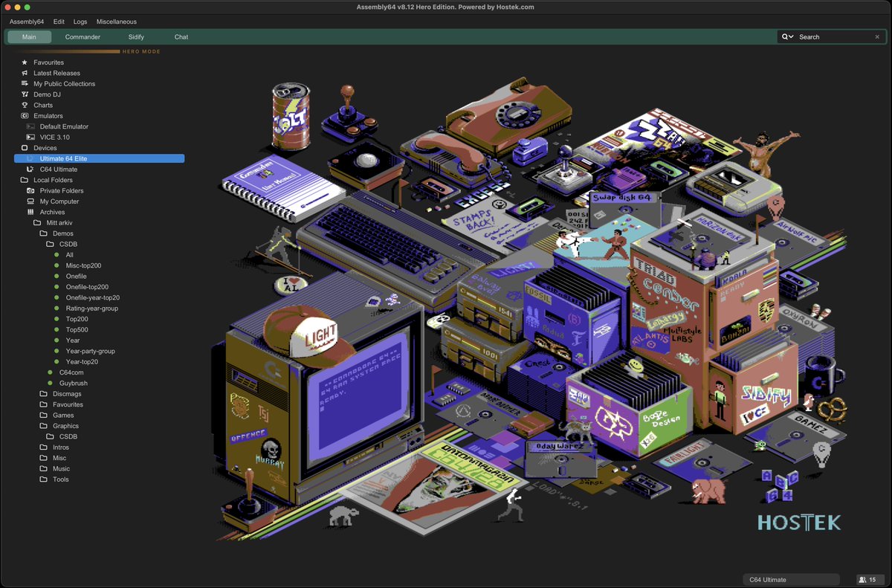Switch to the Commander tab
Screen dimensions: 892x588
[x=82, y=36]
